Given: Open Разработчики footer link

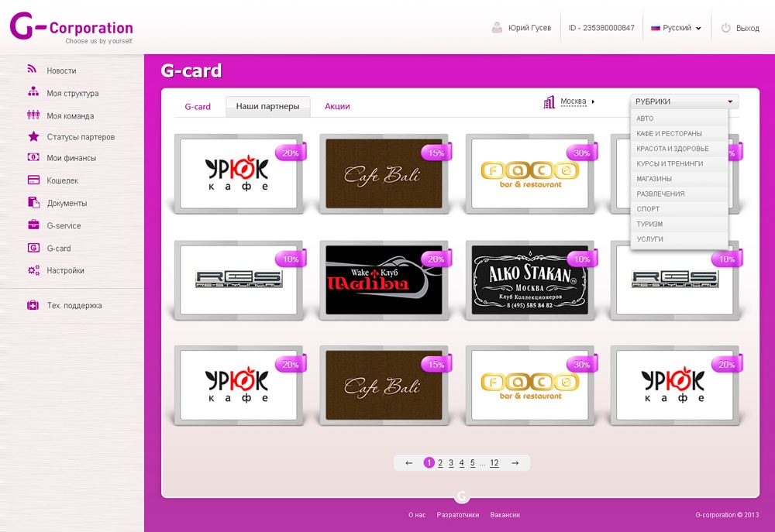Looking at the screenshot, I should pyautogui.click(x=458, y=515).
